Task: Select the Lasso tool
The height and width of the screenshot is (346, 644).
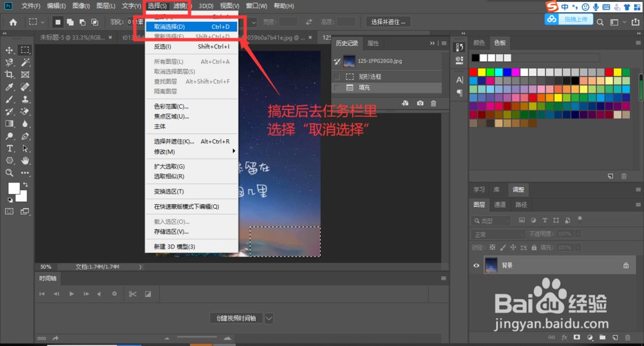Action: click(x=9, y=62)
